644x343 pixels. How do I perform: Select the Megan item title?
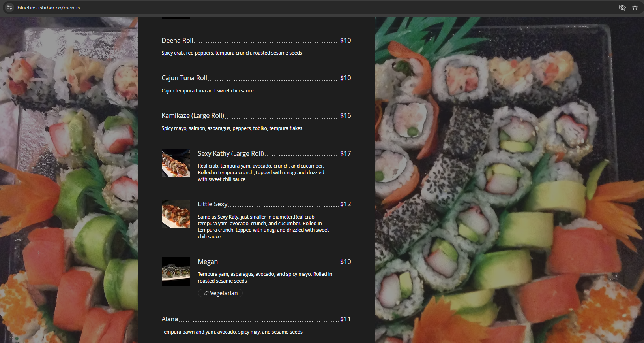tap(208, 262)
